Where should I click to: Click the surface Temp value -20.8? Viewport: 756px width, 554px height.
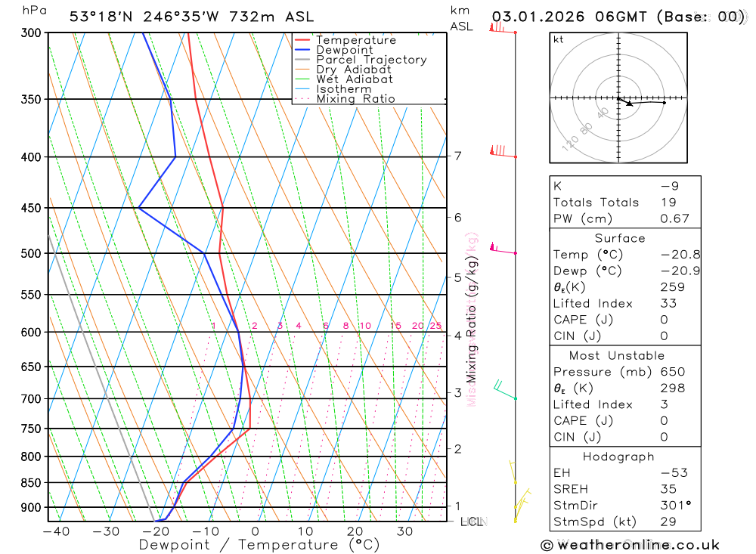coord(680,255)
